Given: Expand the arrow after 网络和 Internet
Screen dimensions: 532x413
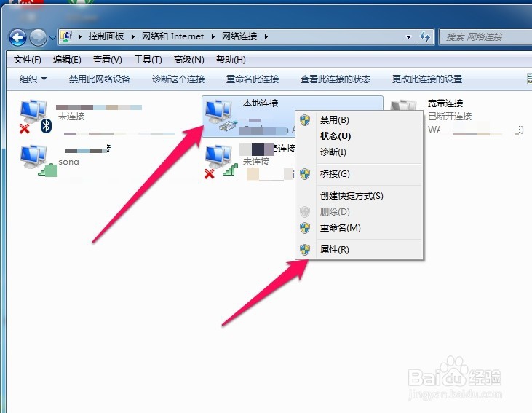Looking at the screenshot, I should coord(213,36).
